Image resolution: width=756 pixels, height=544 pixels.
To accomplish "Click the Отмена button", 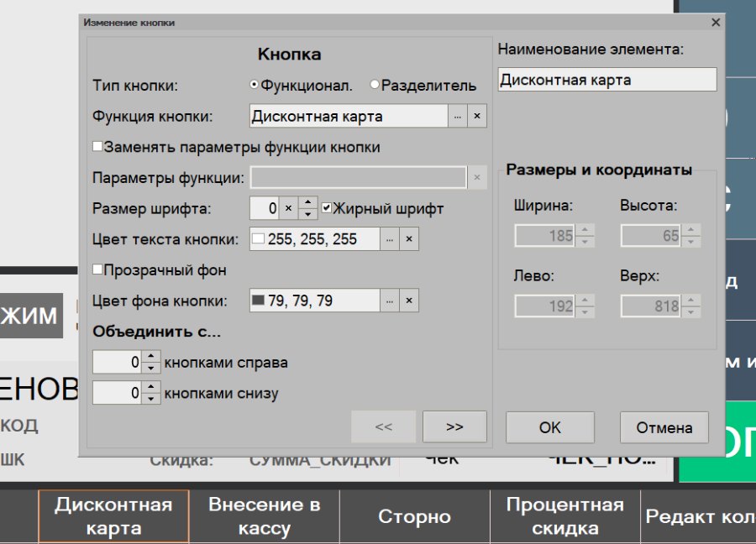I will (x=664, y=427).
